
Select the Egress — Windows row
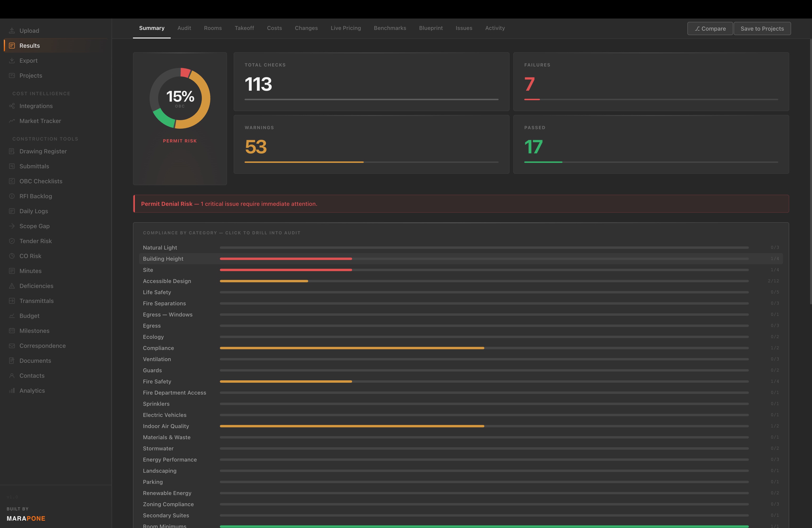pos(461,315)
